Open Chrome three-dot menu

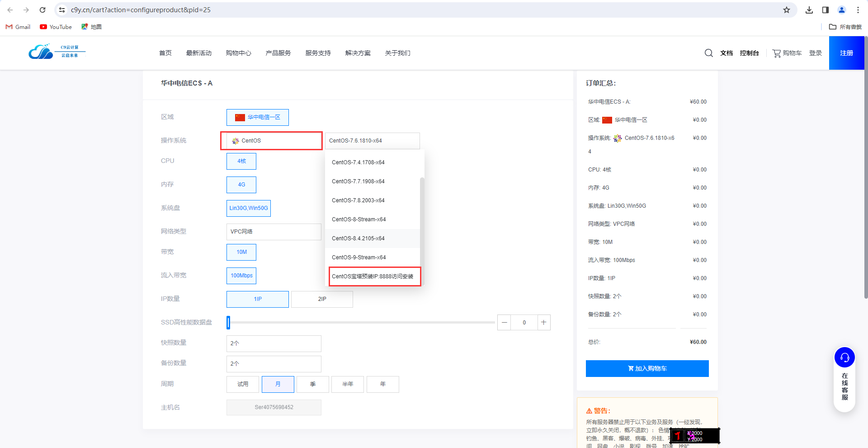click(858, 10)
